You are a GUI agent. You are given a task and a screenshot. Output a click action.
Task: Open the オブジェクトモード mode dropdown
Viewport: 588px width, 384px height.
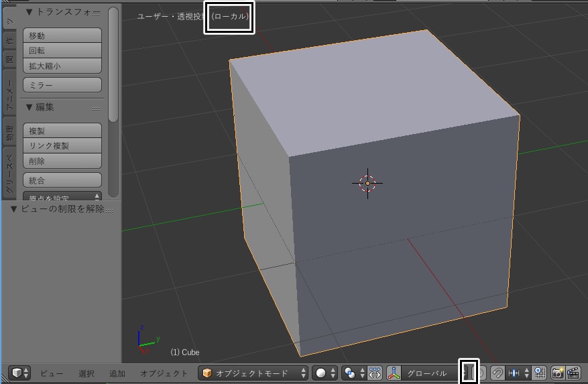tap(253, 373)
